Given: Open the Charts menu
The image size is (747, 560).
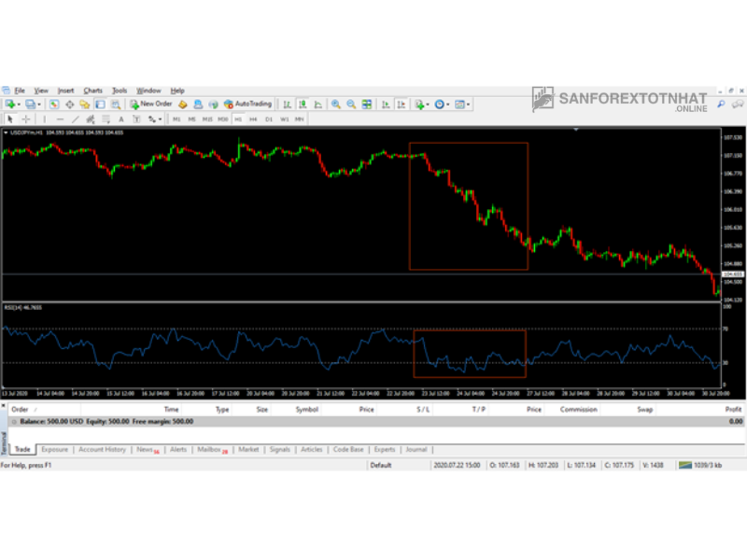Looking at the screenshot, I should 92,91.
